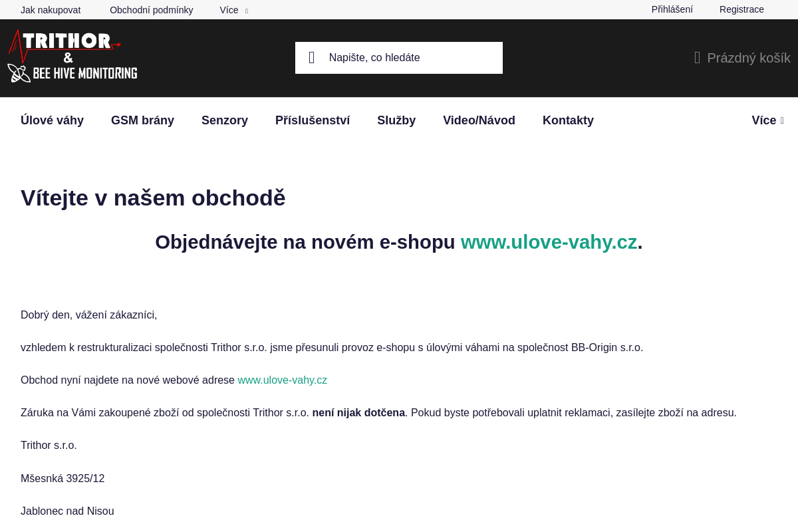
Task: Open the Jak nakupovat page
Action: [51, 10]
